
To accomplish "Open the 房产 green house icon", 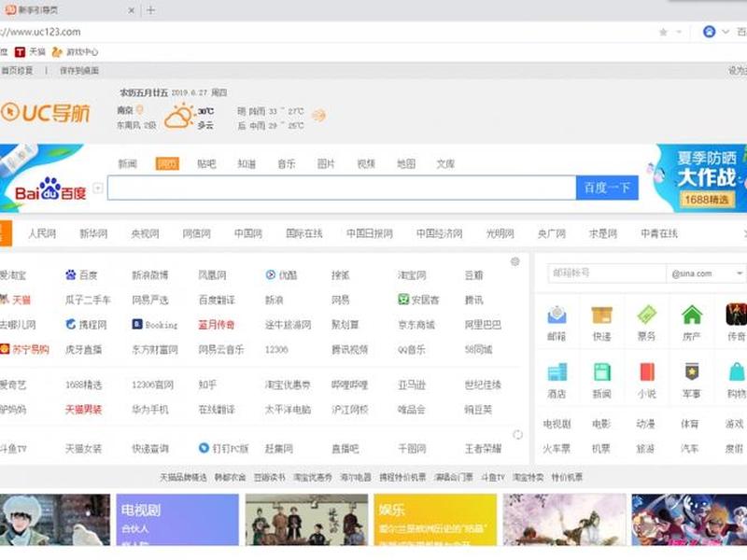I will pos(692,315).
